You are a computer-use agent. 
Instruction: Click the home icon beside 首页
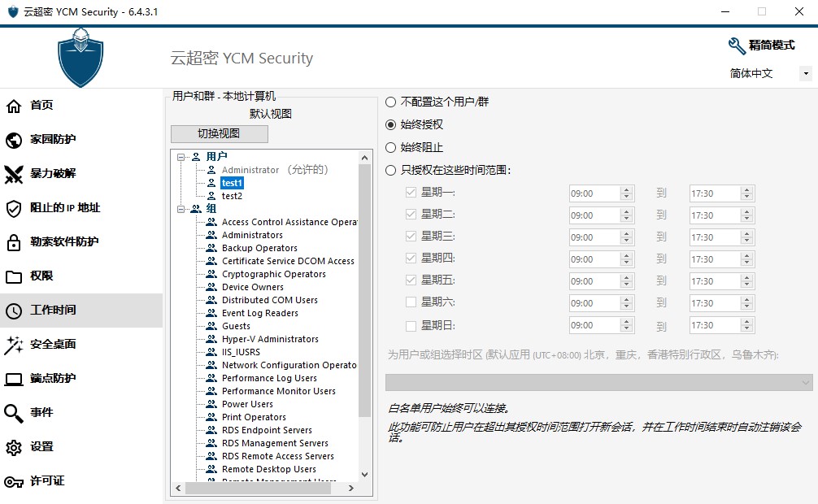pos(14,106)
